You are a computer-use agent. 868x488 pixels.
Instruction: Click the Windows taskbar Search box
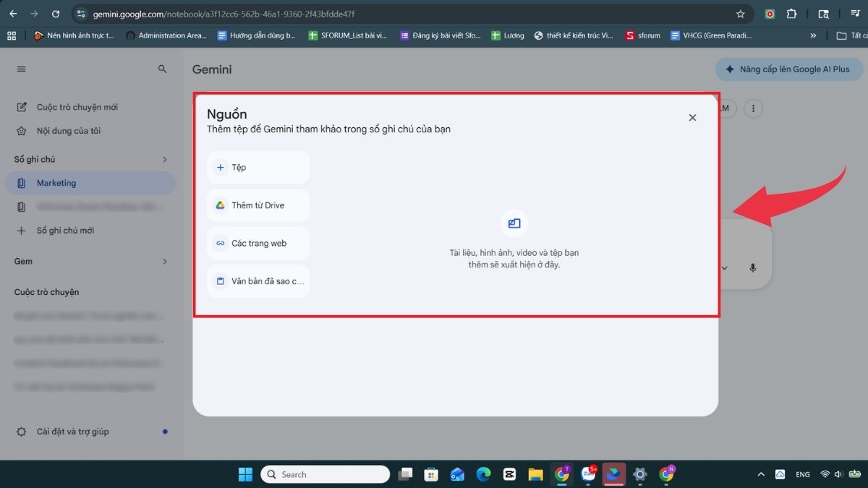[x=325, y=474]
